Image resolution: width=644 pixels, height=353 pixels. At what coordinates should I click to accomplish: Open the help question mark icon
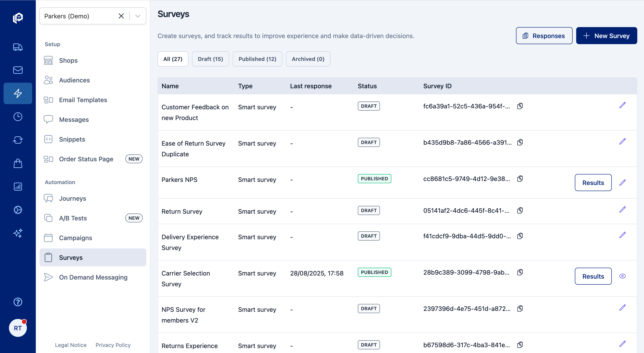click(18, 302)
